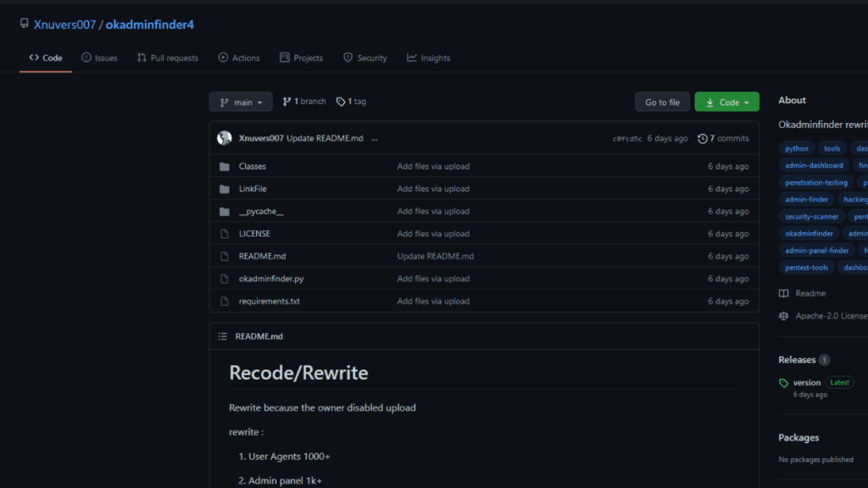Switch to the Code tab

click(x=46, y=58)
